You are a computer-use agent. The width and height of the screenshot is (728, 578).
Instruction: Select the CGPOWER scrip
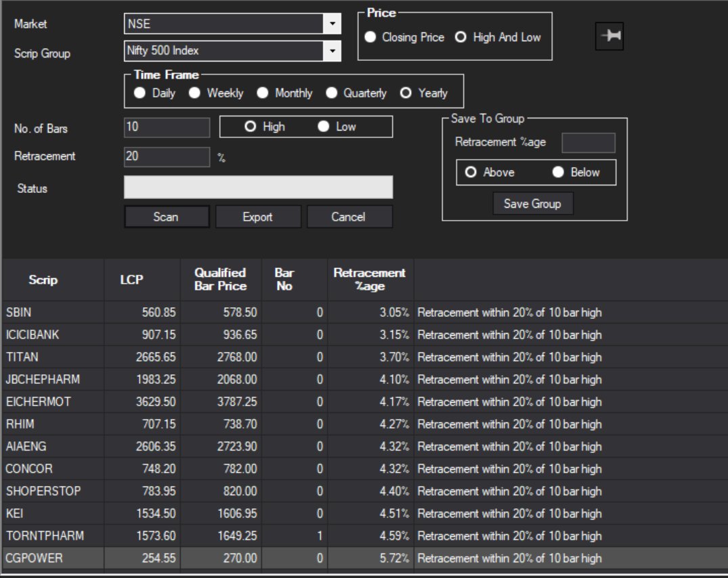point(34,558)
